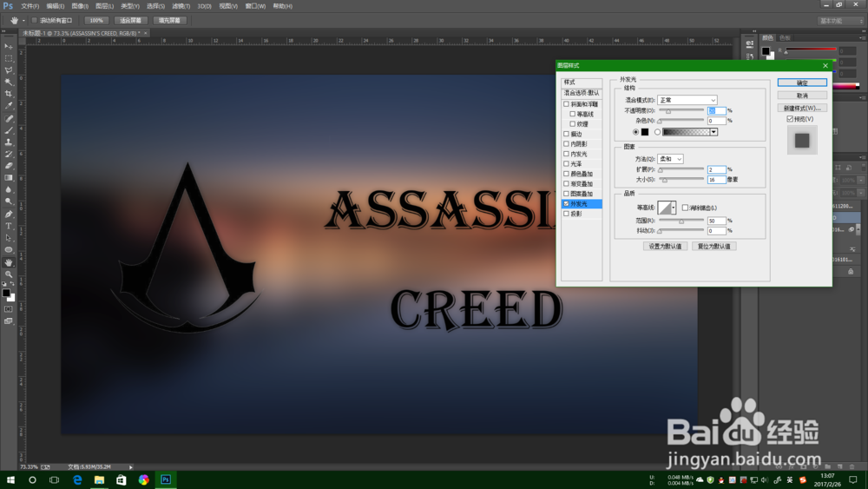Enable Inner Glow (内发光) checkbox
The width and height of the screenshot is (868, 489).
click(x=566, y=154)
